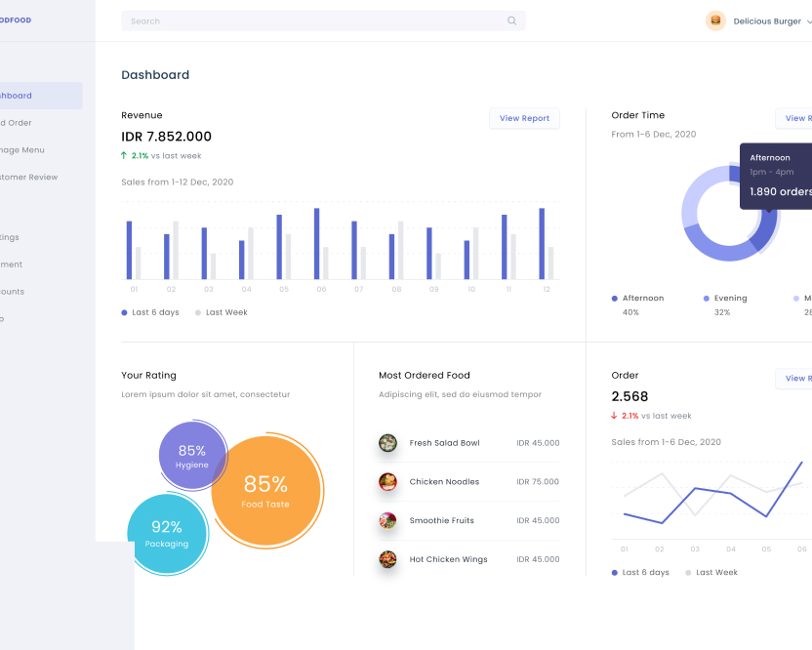The image size is (812, 650).
Task: Click the green revenue up arrow icon
Action: [124, 155]
